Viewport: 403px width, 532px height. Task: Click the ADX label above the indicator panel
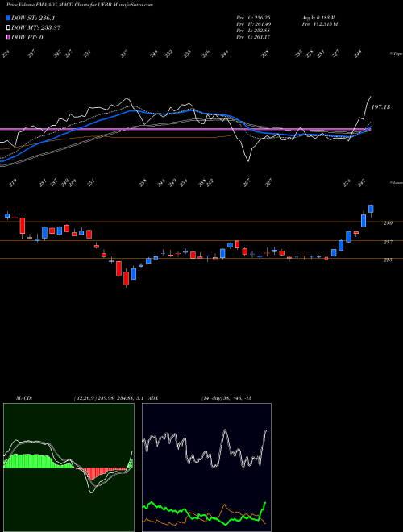154,397
